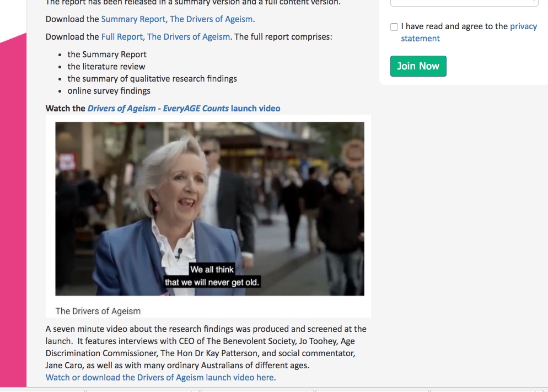
Task: Click the 'We all think' subtitle in video
Action: [212, 270]
